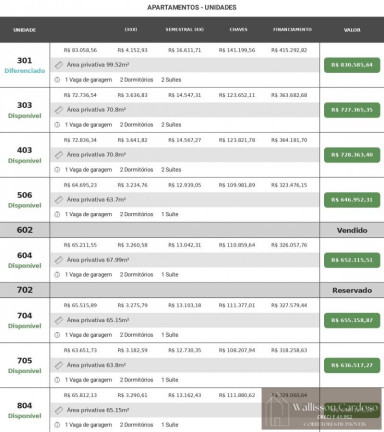Click the FINANCIAMENTO column header
384x432 pixels.
[x=292, y=29]
